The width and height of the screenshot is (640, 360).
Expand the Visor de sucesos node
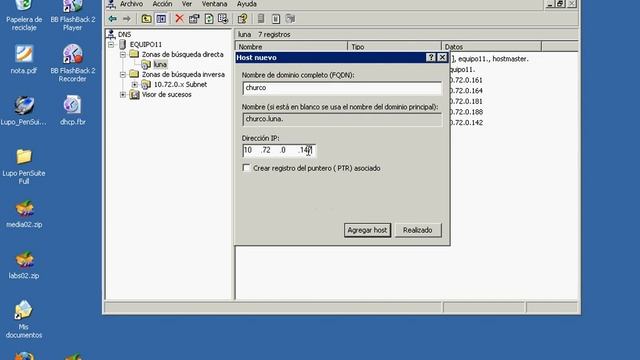tap(123, 95)
